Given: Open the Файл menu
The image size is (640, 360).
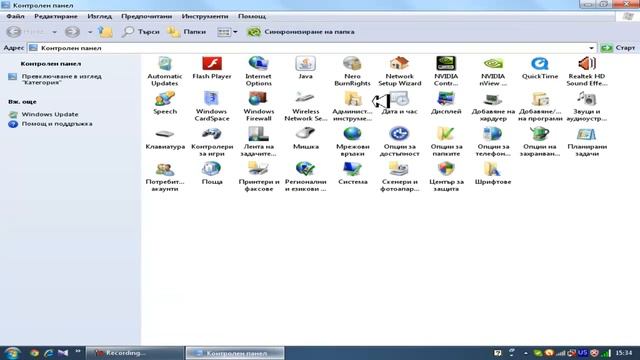Looking at the screenshot, I should pyautogui.click(x=16, y=16).
